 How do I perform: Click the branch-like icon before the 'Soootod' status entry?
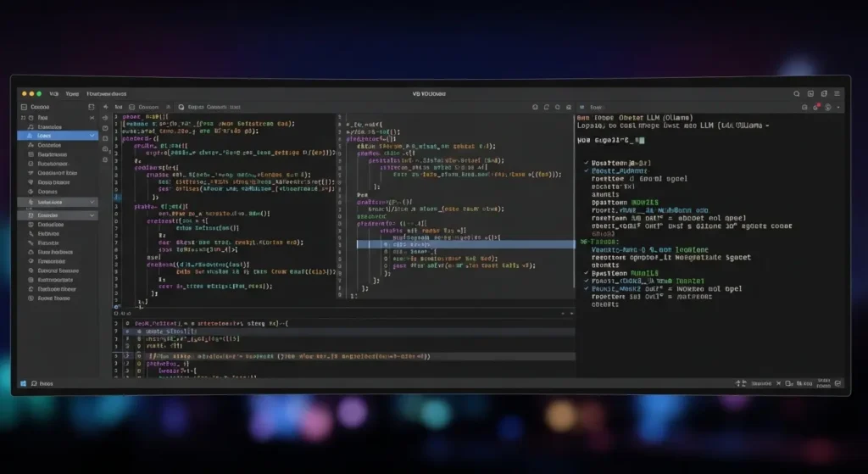[741, 383]
